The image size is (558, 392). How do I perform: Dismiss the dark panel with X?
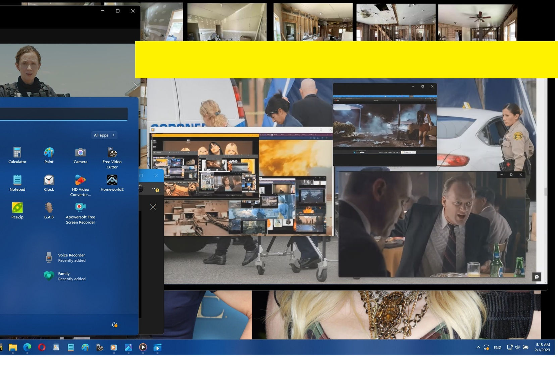click(x=153, y=207)
